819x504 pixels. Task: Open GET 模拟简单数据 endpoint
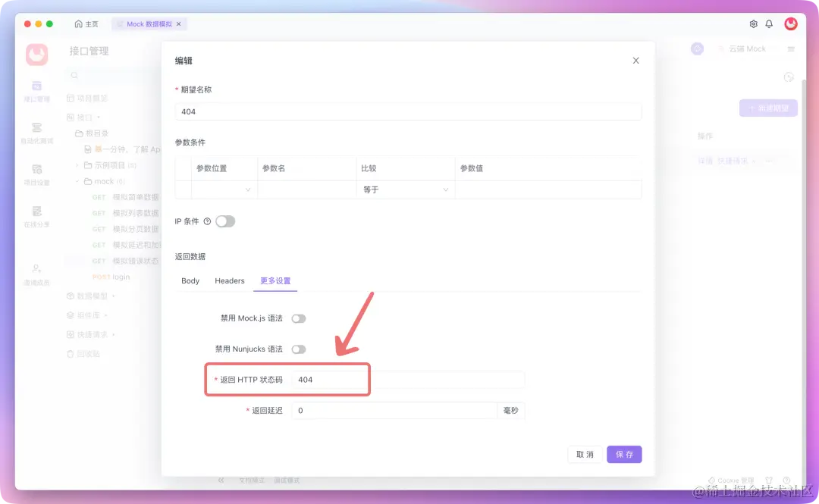click(125, 197)
